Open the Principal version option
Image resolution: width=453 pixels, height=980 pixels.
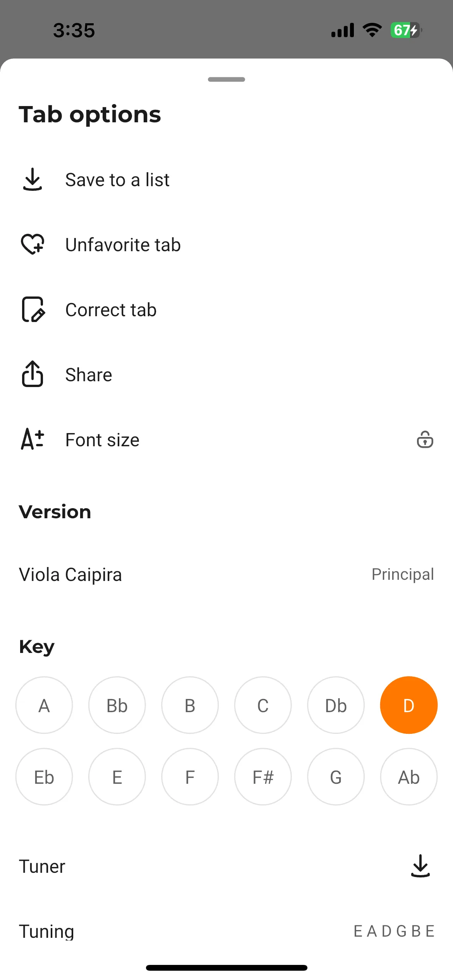click(403, 575)
